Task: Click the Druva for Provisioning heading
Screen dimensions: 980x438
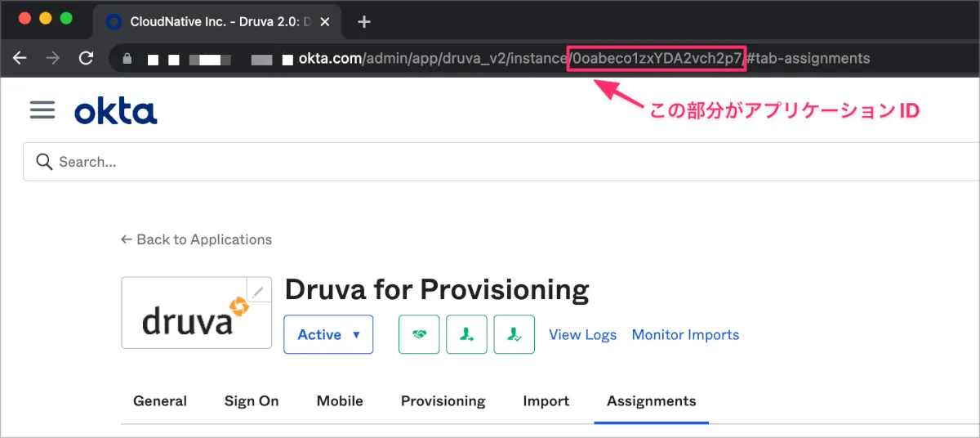Action: point(437,289)
